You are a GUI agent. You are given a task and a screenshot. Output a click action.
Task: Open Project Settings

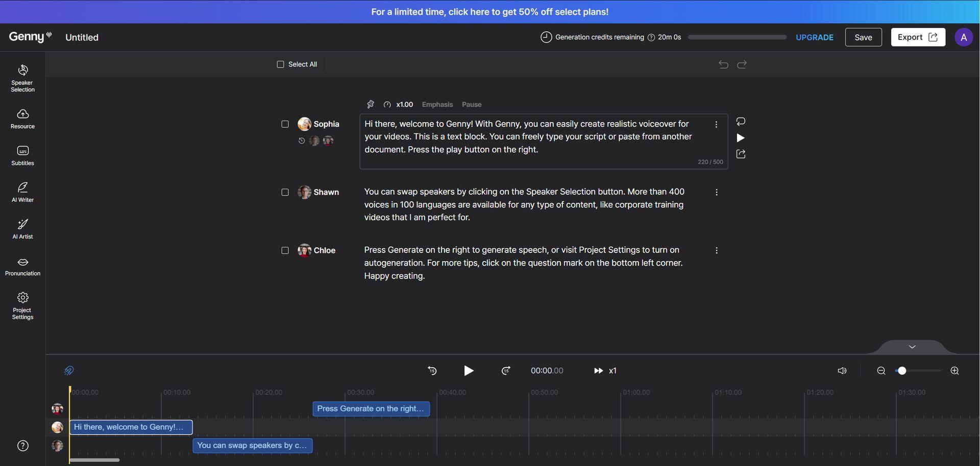[22, 306]
